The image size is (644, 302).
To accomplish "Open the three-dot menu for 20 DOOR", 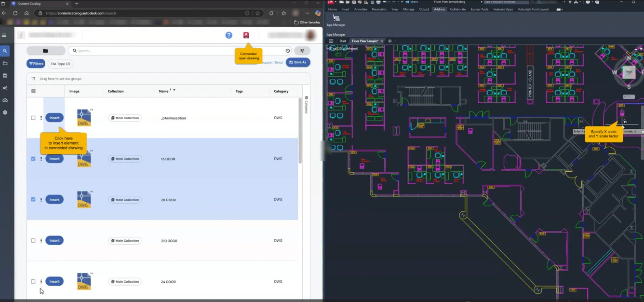I will tap(41, 199).
